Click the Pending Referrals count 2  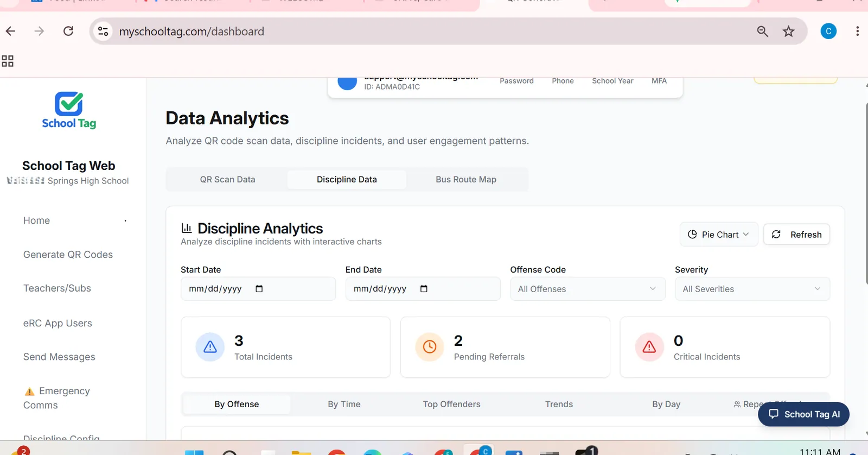pos(458,341)
